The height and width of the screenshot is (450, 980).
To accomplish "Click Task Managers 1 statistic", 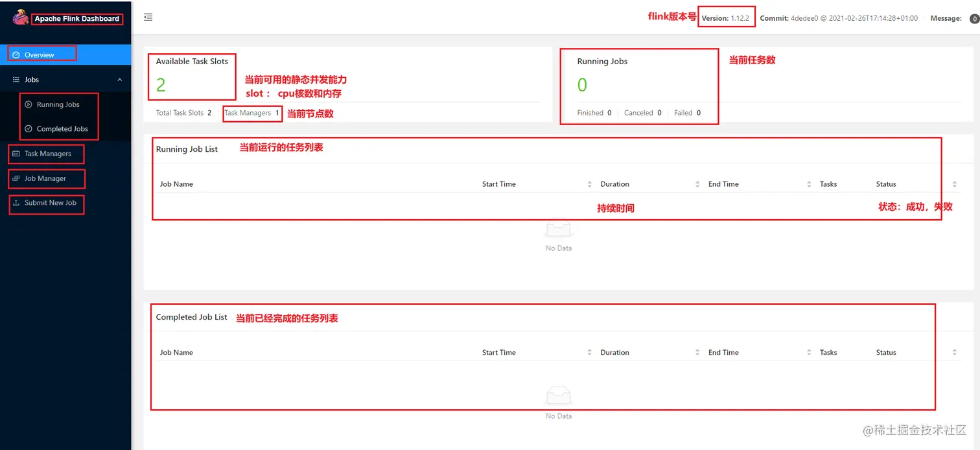I will coord(251,113).
